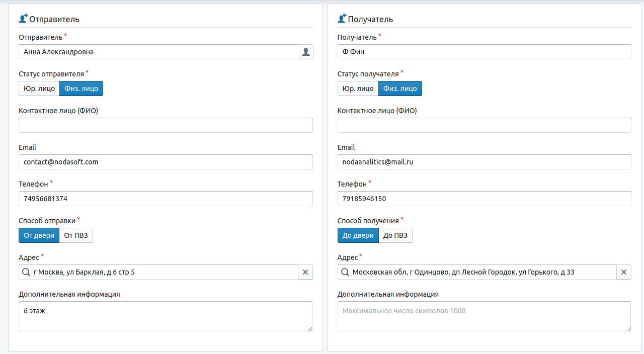
Task: Select 'Физ. лицо' for sender status
Action: click(82, 88)
